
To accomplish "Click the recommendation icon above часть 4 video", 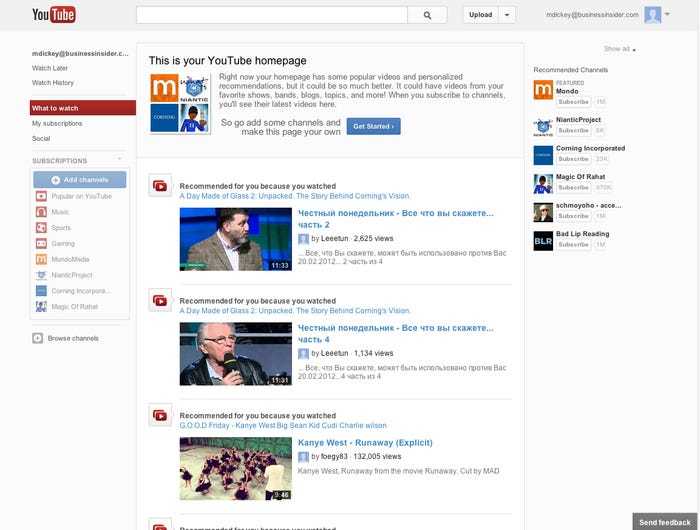I will pos(160,300).
